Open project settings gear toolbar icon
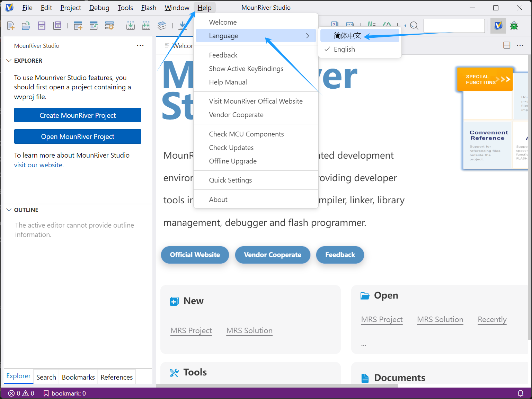Screen dimensions: 532x399 click(109, 26)
